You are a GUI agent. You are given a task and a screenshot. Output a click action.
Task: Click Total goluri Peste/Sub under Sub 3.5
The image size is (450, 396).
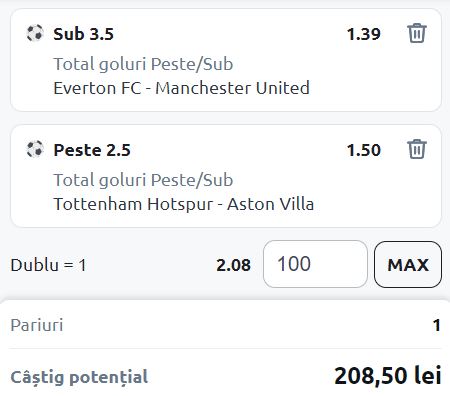[143, 64]
